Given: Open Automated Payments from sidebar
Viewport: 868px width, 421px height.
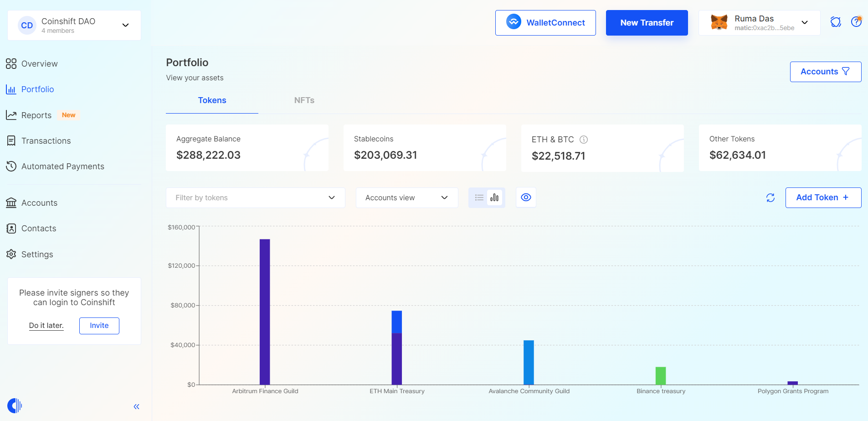Looking at the screenshot, I should (62, 166).
